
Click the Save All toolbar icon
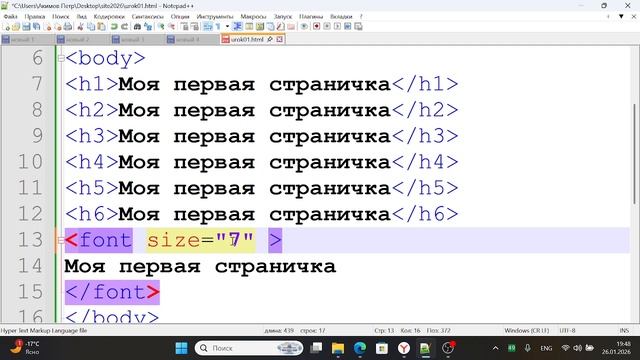[36, 27]
